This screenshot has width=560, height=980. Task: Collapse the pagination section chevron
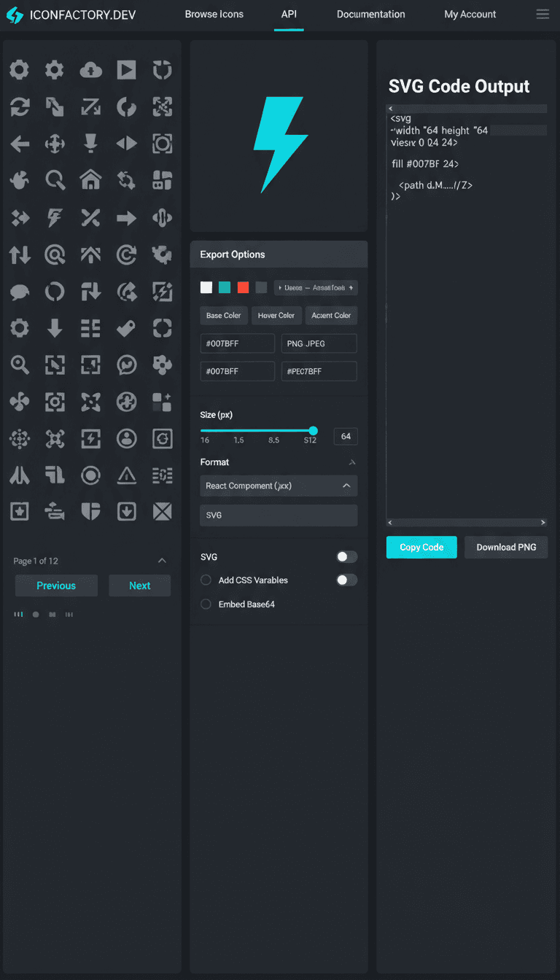point(162,561)
